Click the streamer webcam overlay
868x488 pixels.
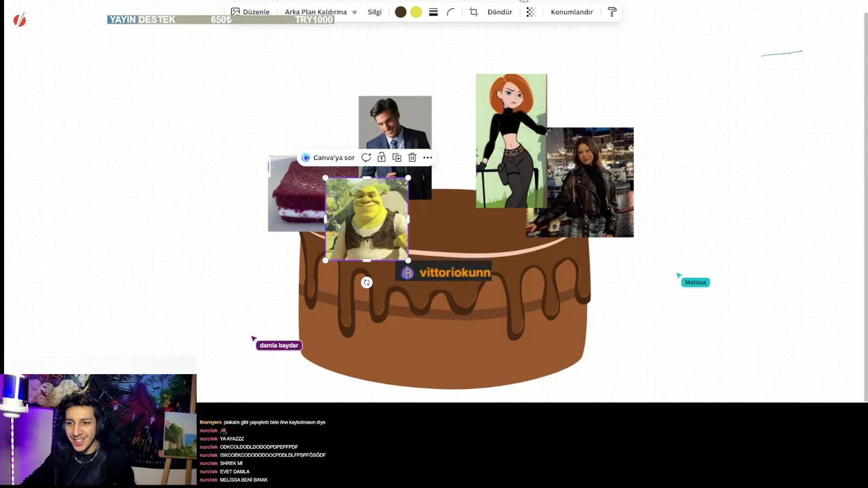tap(98, 430)
